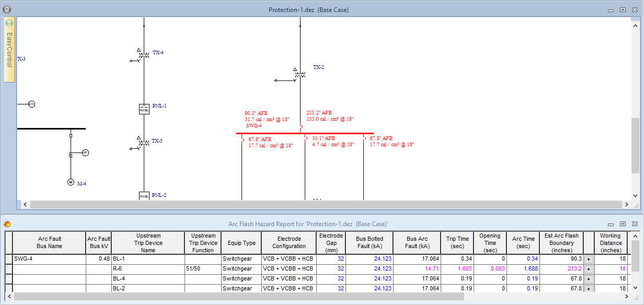Expand the BL-4 row plus button
Viewport: 644px width, 305px height.
coord(589,279)
